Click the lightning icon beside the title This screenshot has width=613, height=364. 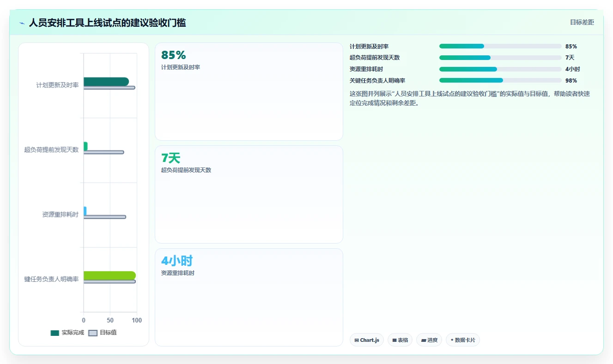(22, 23)
